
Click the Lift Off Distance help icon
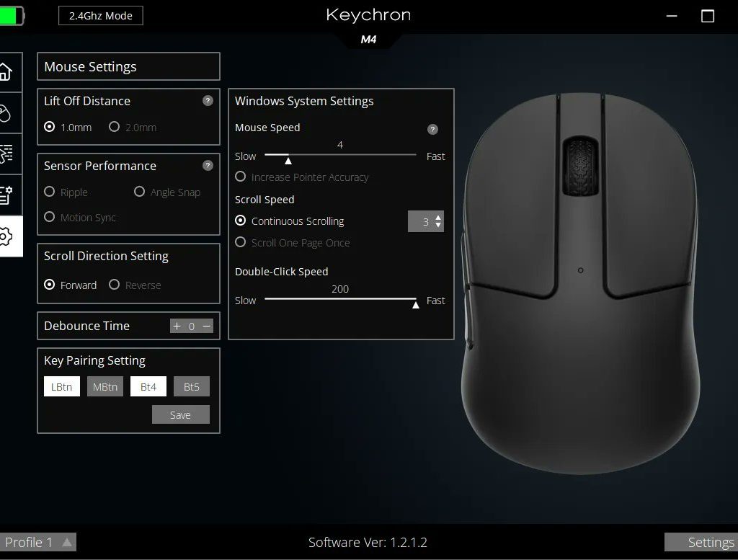pyautogui.click(x=208, y=101)
